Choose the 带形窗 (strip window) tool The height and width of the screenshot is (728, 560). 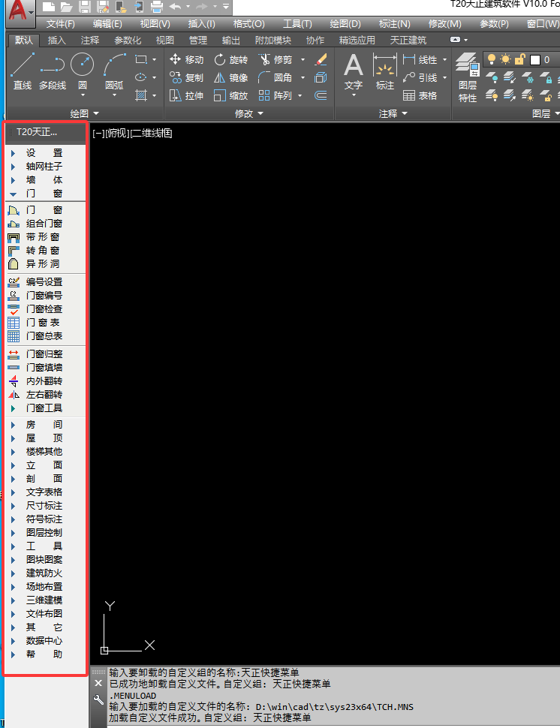click(44, 236)
